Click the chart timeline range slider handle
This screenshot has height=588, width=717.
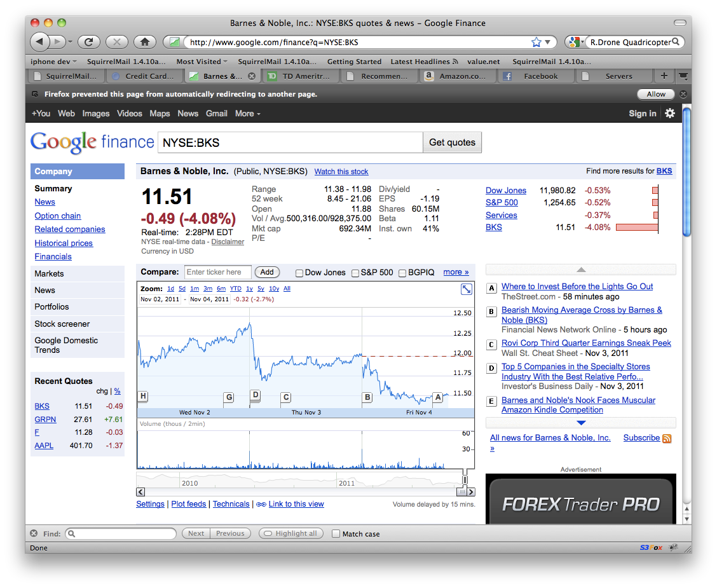[x=465, y=480]
